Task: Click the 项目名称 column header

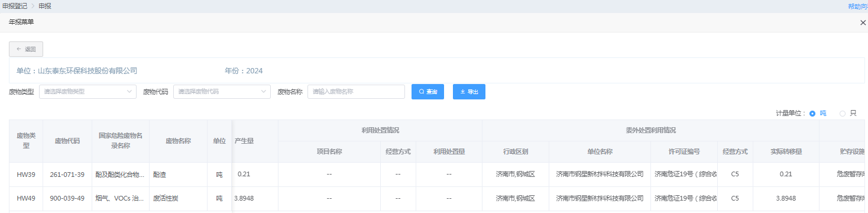Action: click(329, 151)
